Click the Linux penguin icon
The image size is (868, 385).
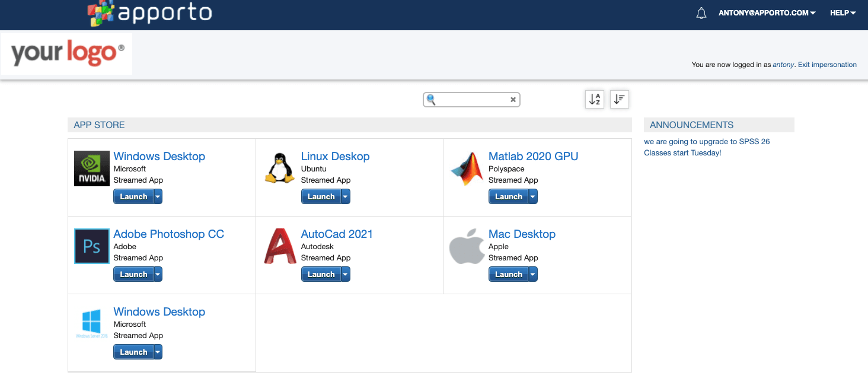[279, 168]
